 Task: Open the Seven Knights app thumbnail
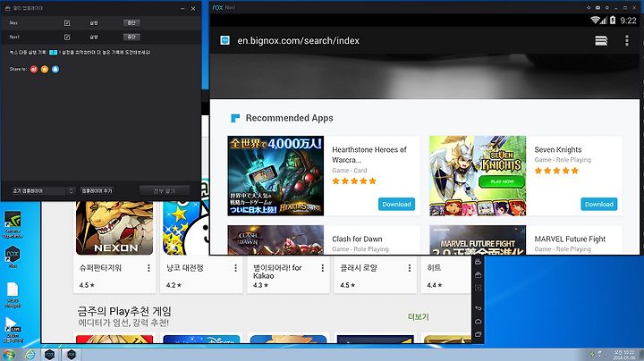[478, 176]
